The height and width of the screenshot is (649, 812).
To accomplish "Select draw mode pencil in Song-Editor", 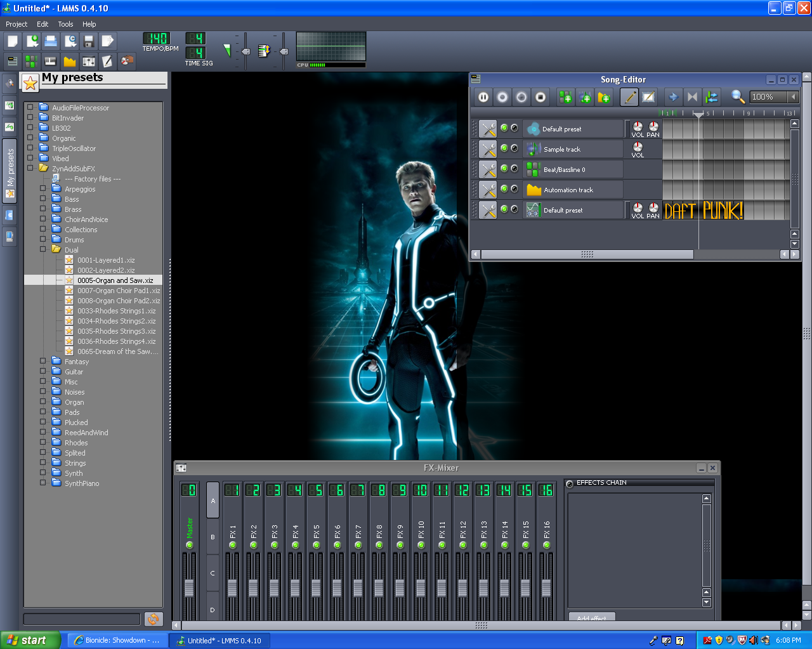I will click(x=629, y=97).
